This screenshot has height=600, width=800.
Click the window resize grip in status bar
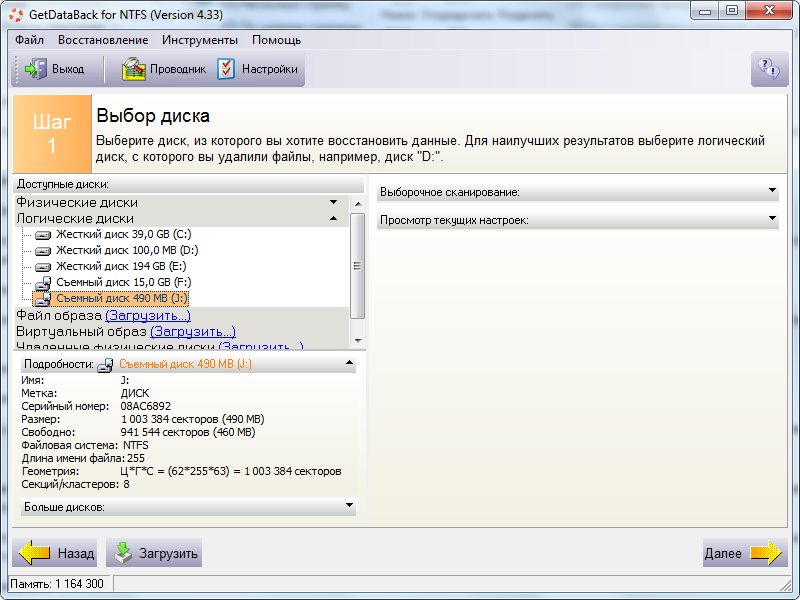(x=785, y=584)
